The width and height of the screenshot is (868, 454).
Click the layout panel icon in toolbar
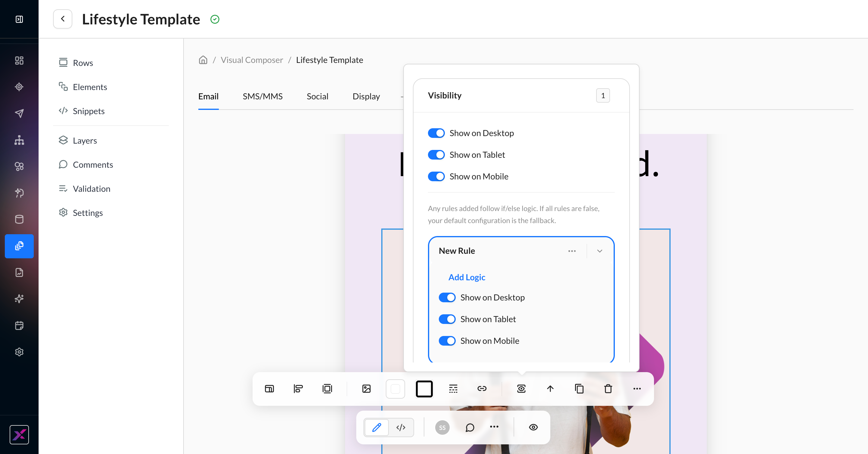[269, 389]
